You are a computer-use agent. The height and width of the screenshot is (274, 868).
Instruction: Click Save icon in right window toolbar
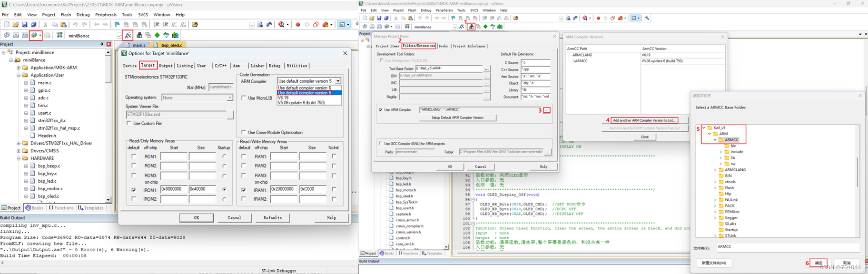point(379,18)
